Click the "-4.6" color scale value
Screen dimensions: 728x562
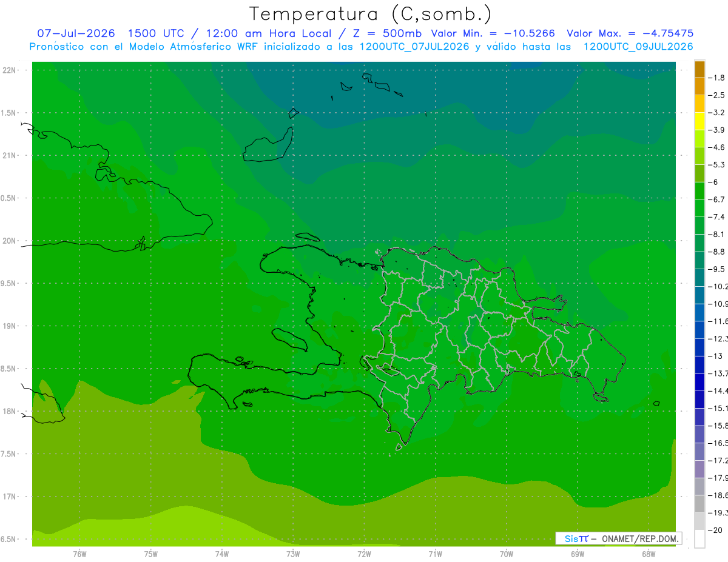point(716,147)
